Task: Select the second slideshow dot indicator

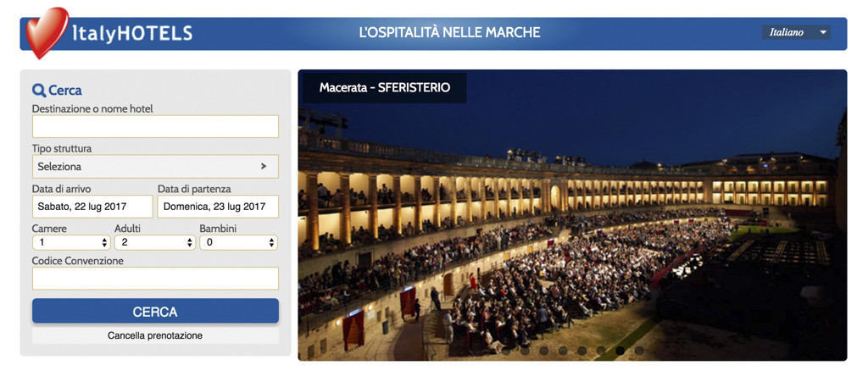Action: pos(525,351)
